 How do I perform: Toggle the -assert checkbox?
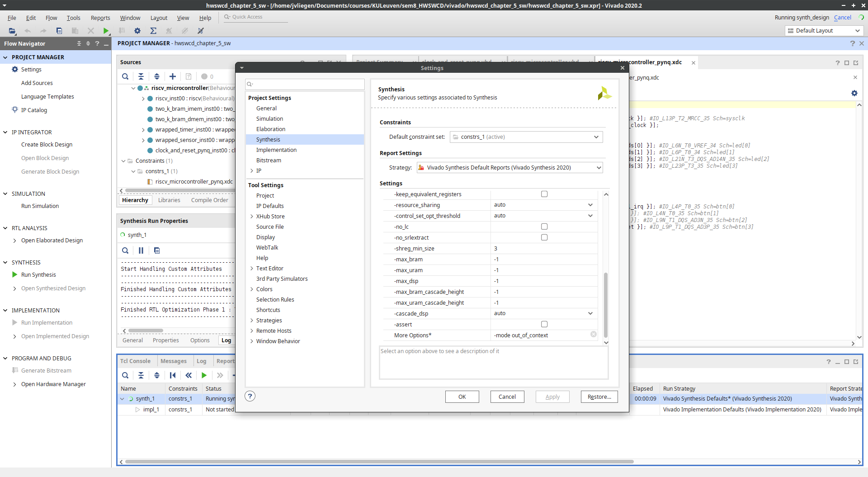[544, 324]
